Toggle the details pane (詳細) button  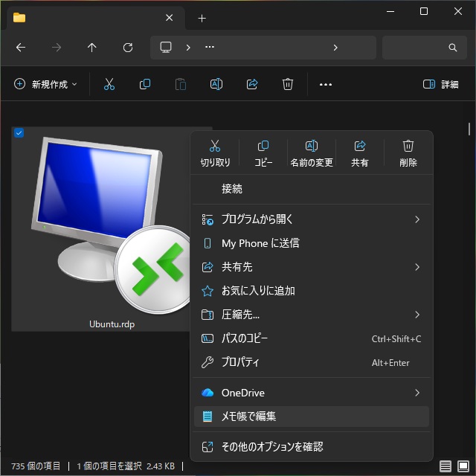coord(440,84)
